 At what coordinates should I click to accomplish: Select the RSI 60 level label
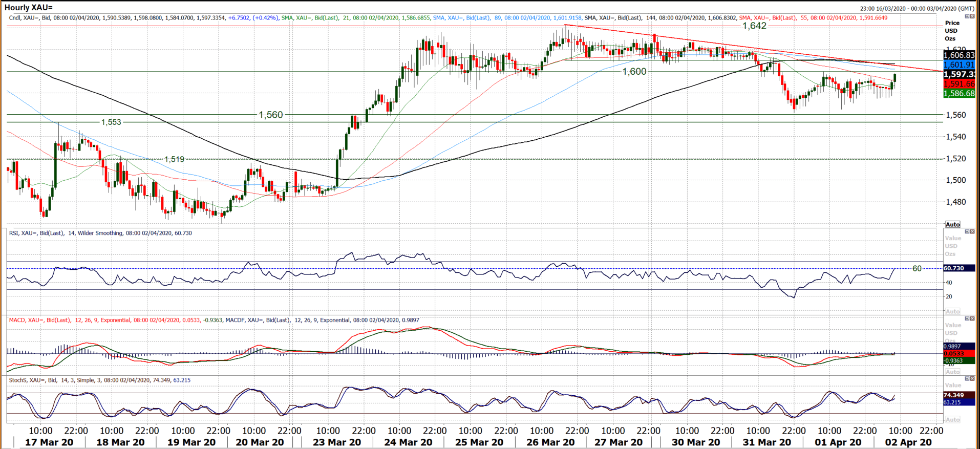click(917, 269)
